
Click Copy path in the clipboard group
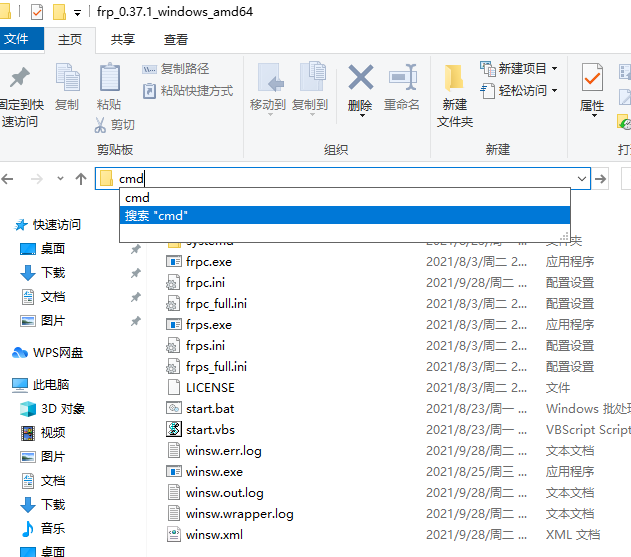click(176, 69)
